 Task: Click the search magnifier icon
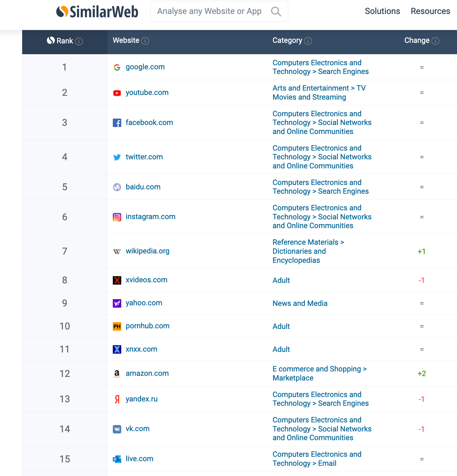tap(276, 12)
